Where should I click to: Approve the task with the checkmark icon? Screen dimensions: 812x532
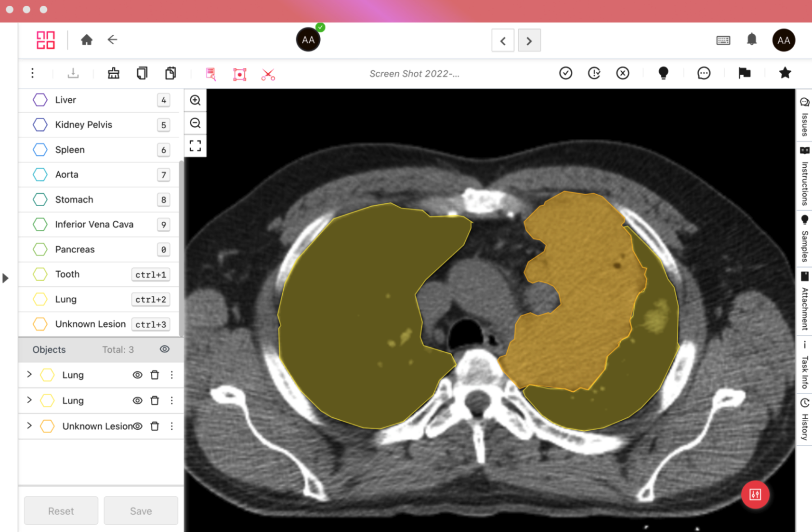pyautogui.click(x=566, y=73)
